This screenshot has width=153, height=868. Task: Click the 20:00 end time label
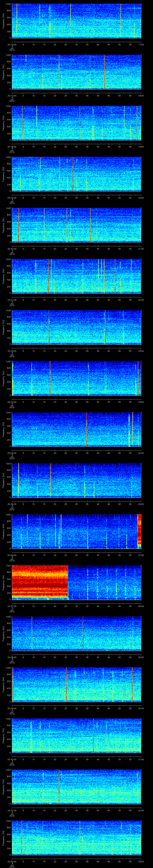141,198
